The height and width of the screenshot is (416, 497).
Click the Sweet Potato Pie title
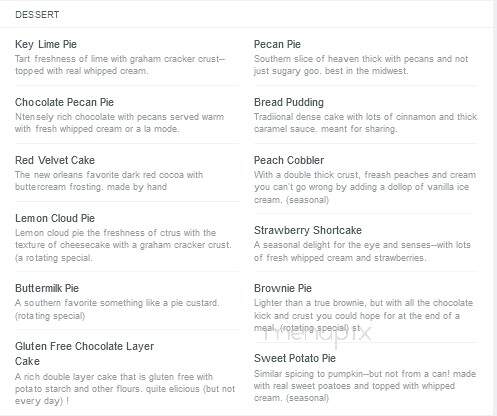(x=295, y=358)
